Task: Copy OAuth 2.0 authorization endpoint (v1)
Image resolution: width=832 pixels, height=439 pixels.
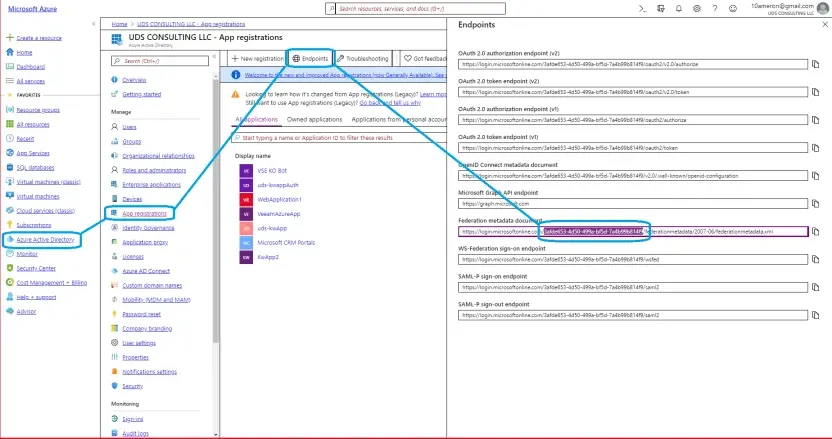Action: 816,120
